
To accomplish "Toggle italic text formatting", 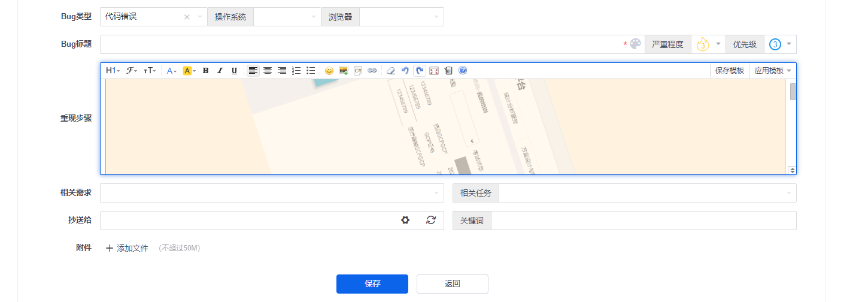I will pyautogui.click(x=220, y=71).
